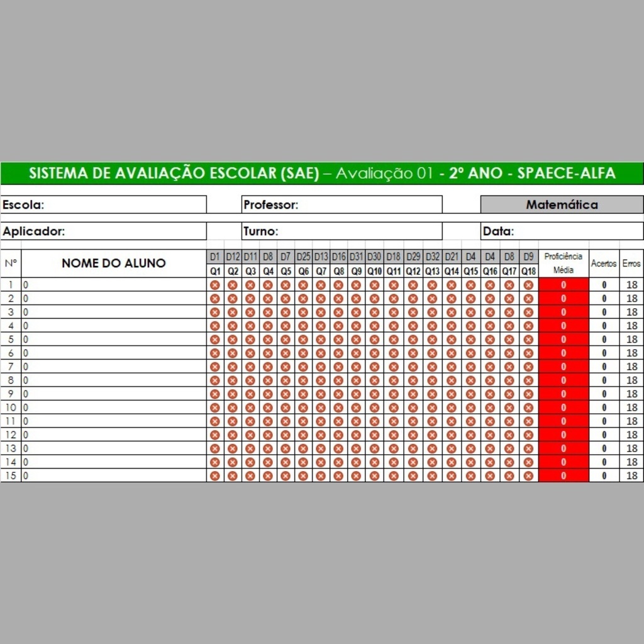Pick the red X icon in row 2, Q12
The width and height of the screenshot is (644, 644).
pyautogui.click(x=413, y=299)
